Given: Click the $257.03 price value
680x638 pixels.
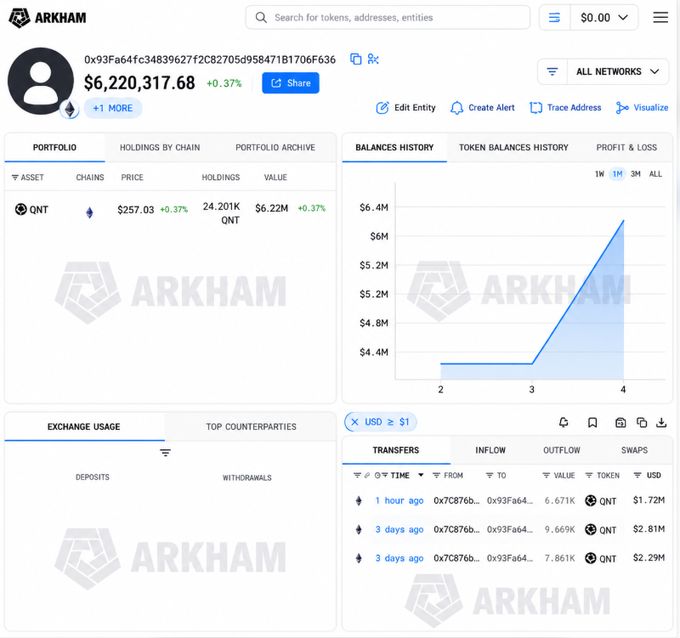Looking at the screenshot, I should (135, 210).
